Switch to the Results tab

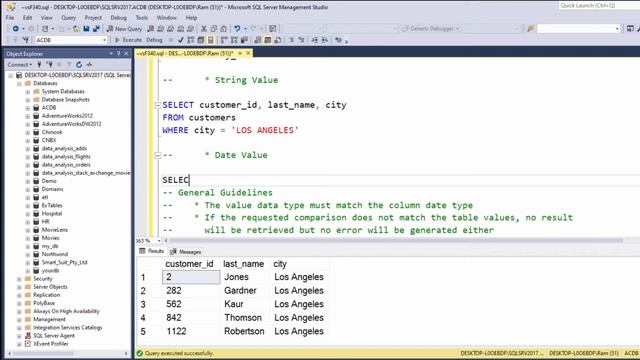[152, 251]
